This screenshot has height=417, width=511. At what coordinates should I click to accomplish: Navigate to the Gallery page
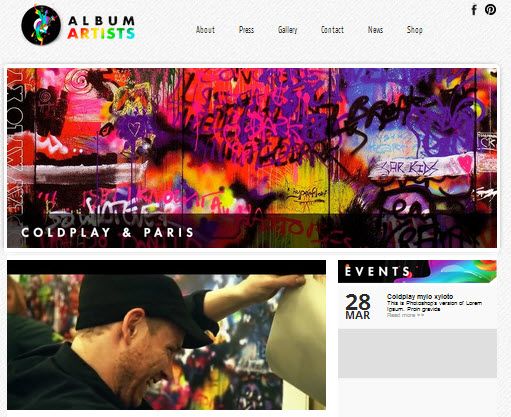(x=287, y=30)
